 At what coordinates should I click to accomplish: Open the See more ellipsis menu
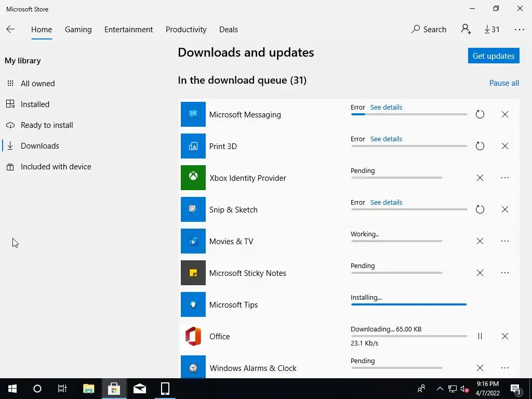[x=519, y=30]
